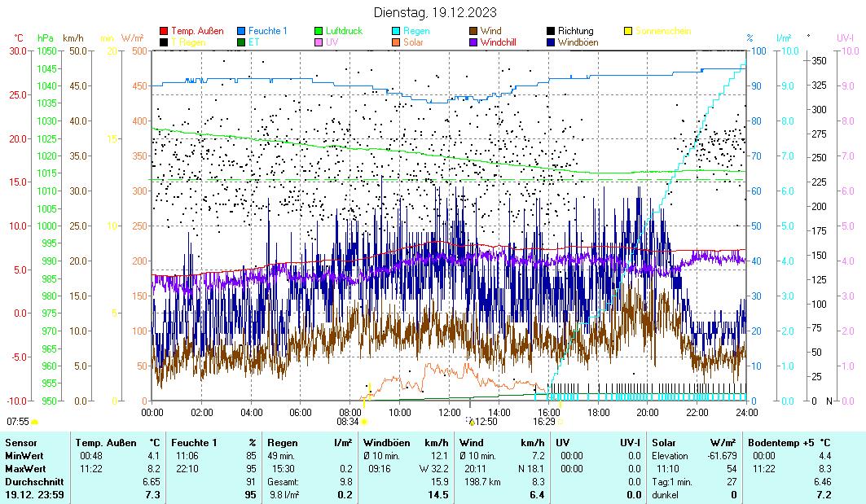
Task: Click the sunset icon next to 16:29
Action: (560, 422)
